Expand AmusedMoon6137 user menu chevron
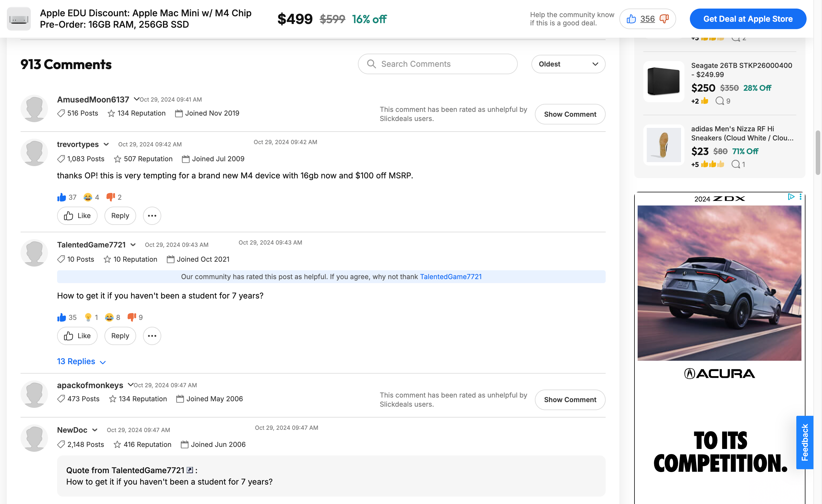Screen dimensions: 822x504 tap(136, 99)
